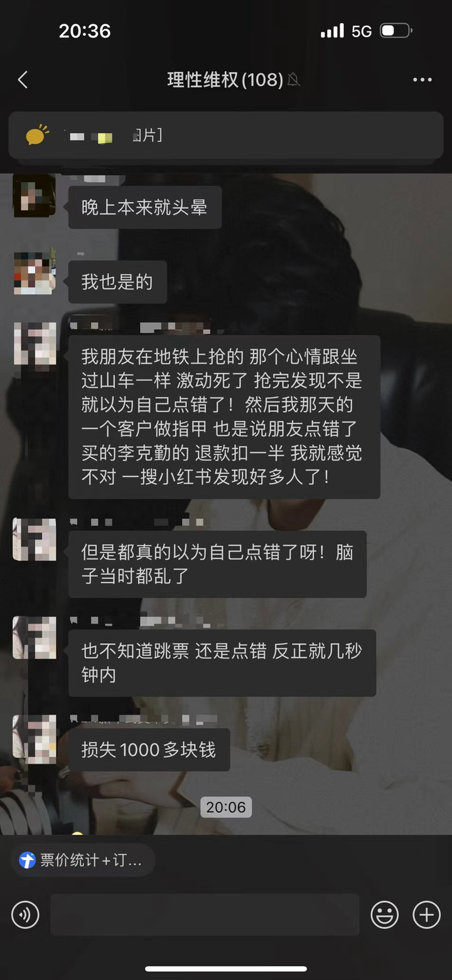
Task: Tap avatar next to 损失1000多块钱
Action: [35, 736]
